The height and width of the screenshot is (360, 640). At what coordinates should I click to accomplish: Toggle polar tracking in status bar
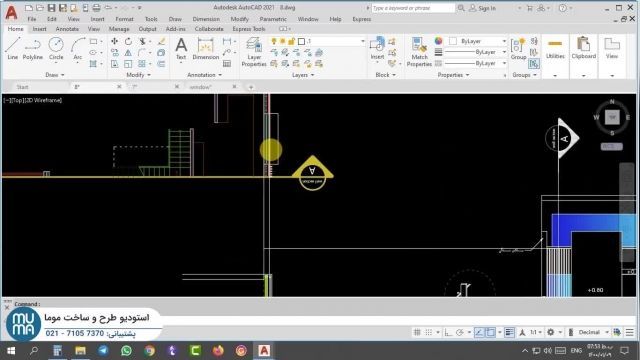point(460,332)
